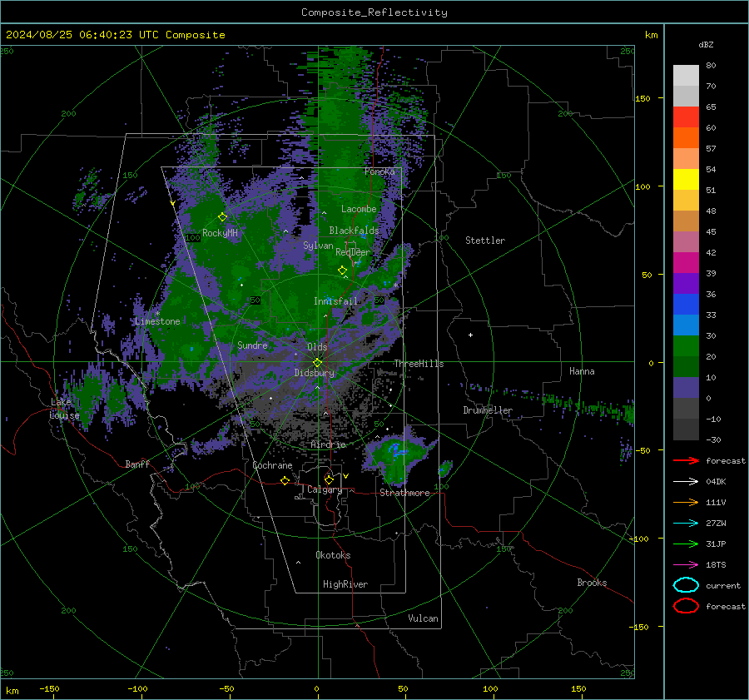Click yellow diamond marker beside RockyMH
749x700 pixels.
pyautogui.click(x=222, y=217)
